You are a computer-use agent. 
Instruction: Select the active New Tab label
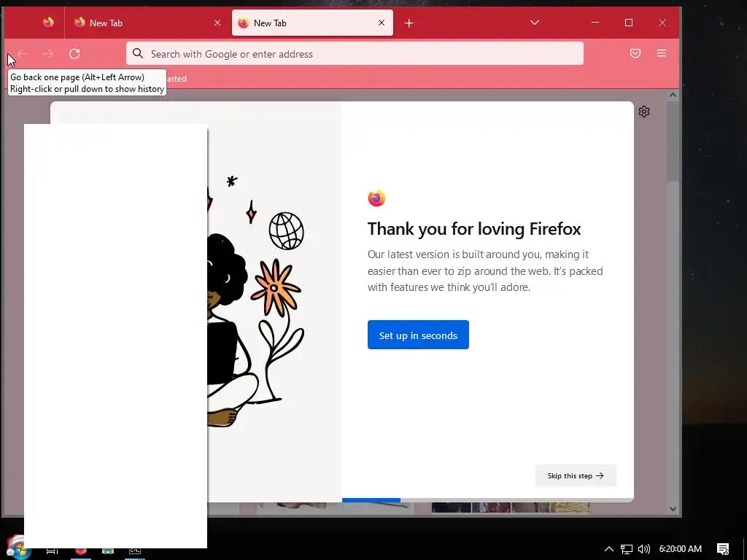[270, 23]
